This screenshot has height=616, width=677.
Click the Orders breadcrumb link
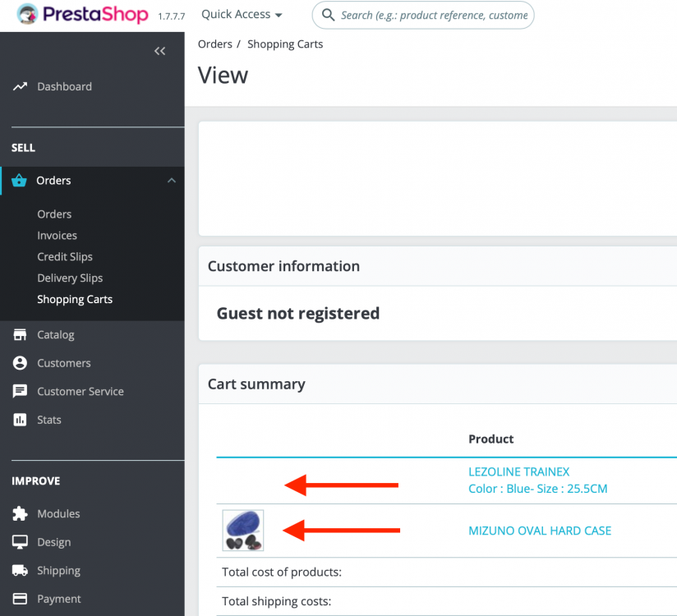tap(214, 44)
